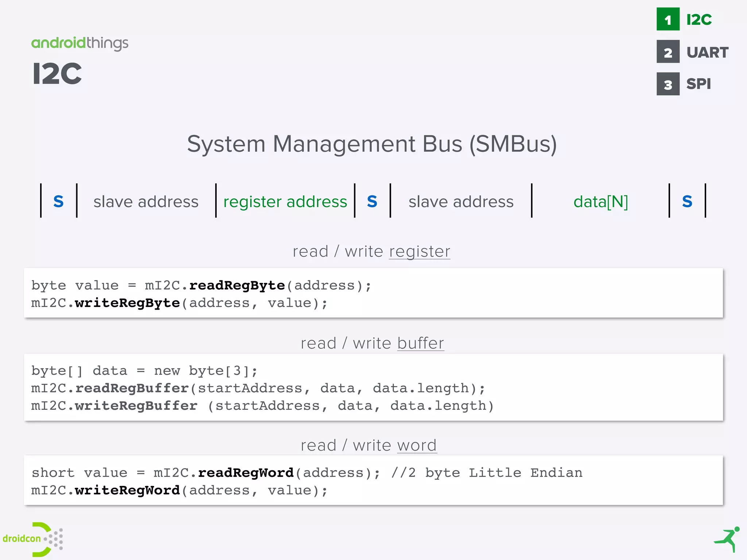Click the droidcon logo
Image resolution: width=747 pixels, height=560 pixels.
coord(33,539)
